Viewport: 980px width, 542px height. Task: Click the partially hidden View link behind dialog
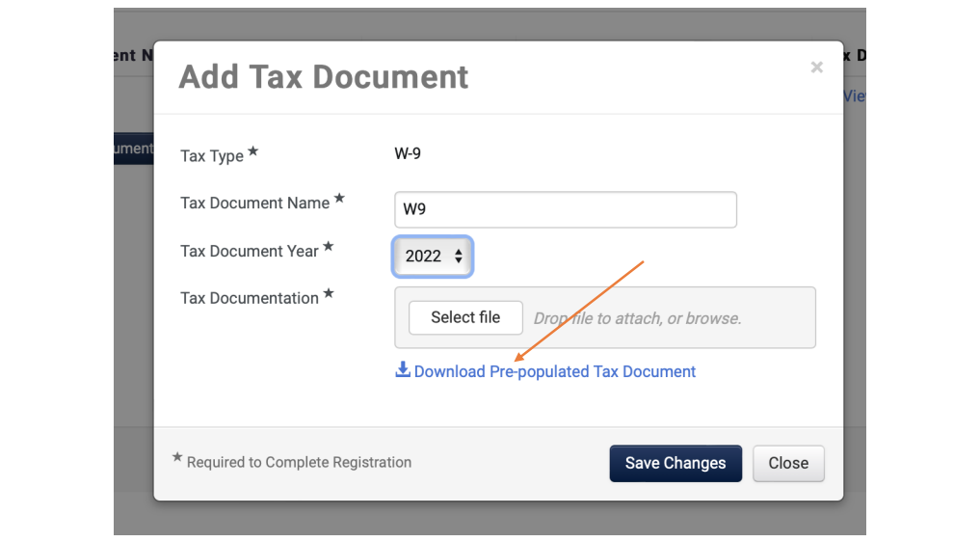click(855, 96)
